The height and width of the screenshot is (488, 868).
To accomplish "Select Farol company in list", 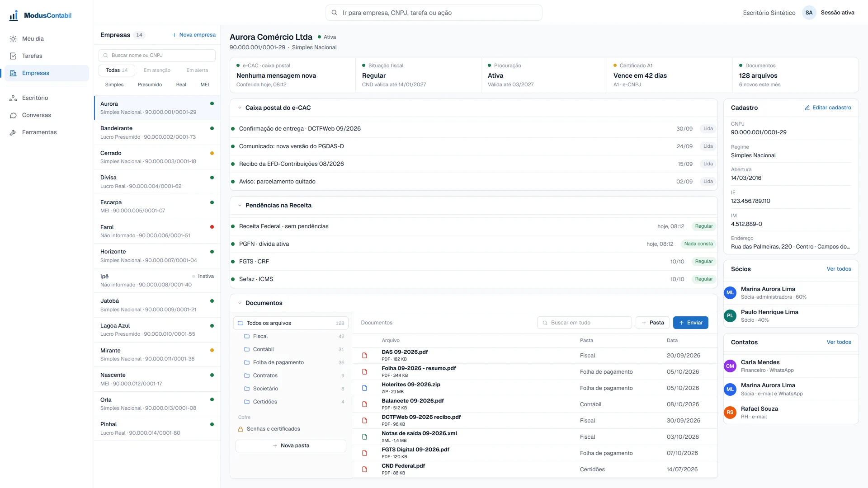I will point(157,231).
